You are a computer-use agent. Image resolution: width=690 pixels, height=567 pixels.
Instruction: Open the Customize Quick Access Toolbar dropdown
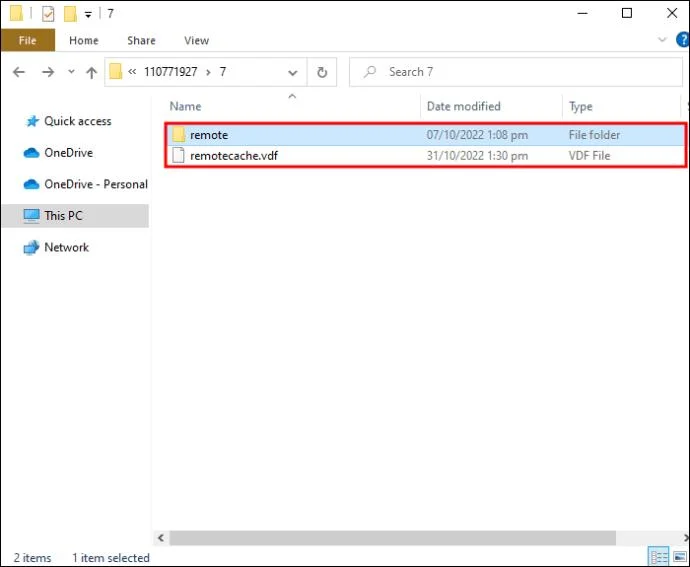pos(88,15)
